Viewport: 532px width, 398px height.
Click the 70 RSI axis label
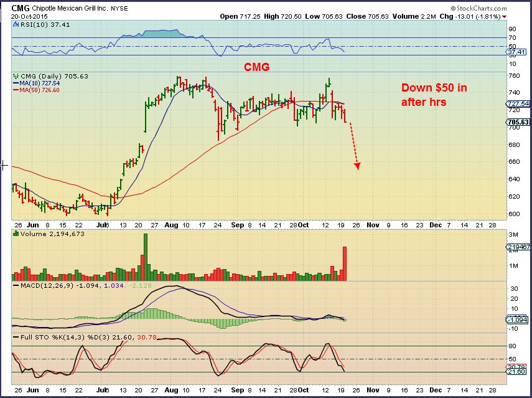point(512,38)
